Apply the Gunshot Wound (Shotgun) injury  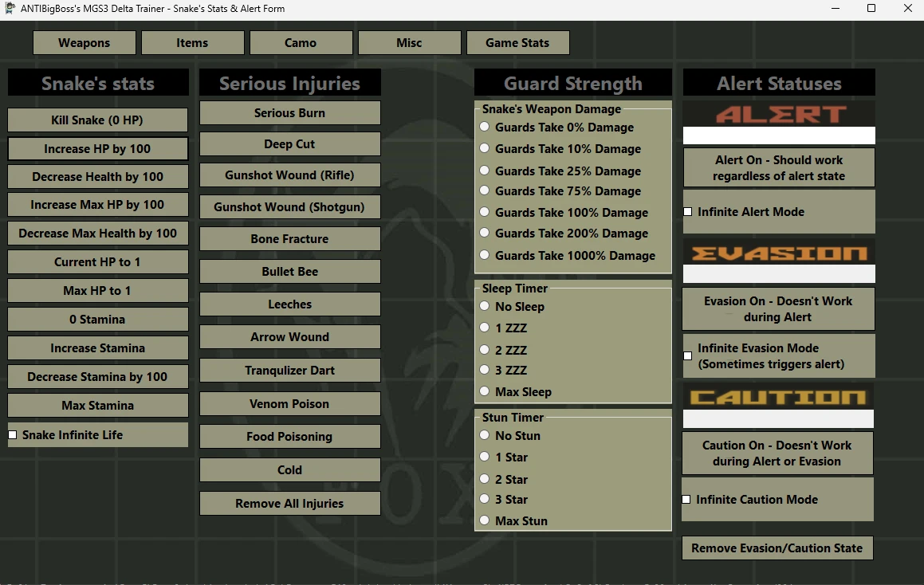[x=289, y=207]
